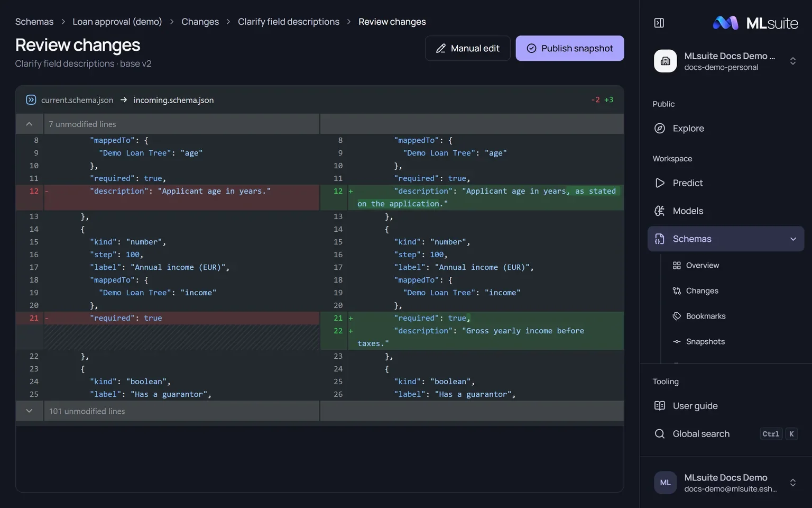812x508 pixels.
Task: Open the Models menu item
Action: coord(726,211)
